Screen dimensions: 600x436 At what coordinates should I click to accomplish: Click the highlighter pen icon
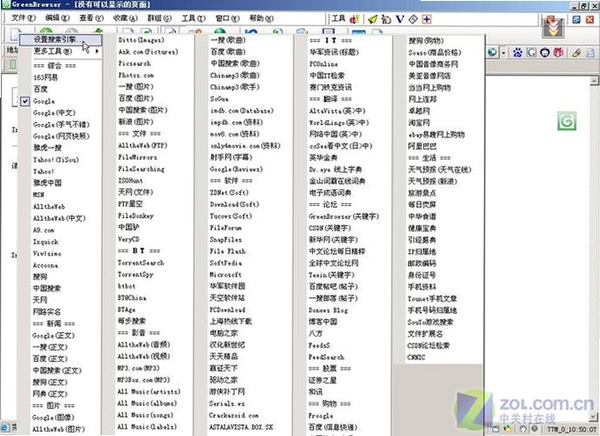click(x=576, y=52)
